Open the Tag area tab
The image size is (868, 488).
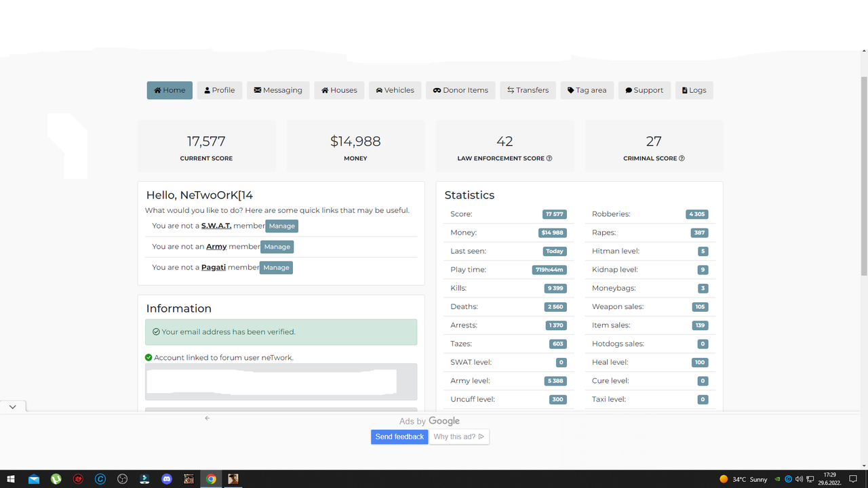(x=587, y=90)
